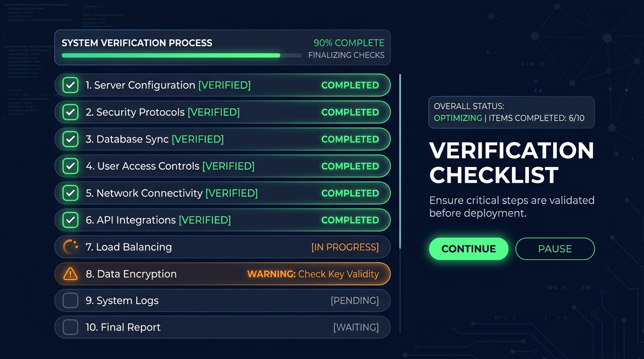Click the Load Balancing spinner icon
The width and height of the screenshot is (644, 359).
pos(70,247)
